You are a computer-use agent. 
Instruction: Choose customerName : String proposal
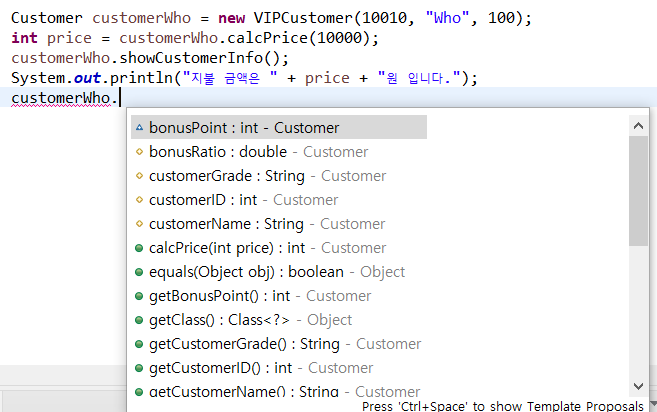pyautogui.click(x=266, y=224)
